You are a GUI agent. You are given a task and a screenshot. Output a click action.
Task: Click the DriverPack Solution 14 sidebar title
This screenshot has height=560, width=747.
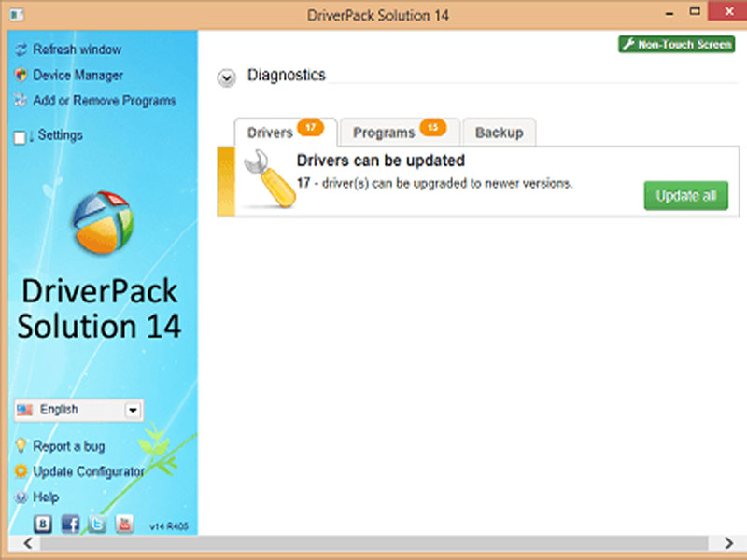coord(99,308)
